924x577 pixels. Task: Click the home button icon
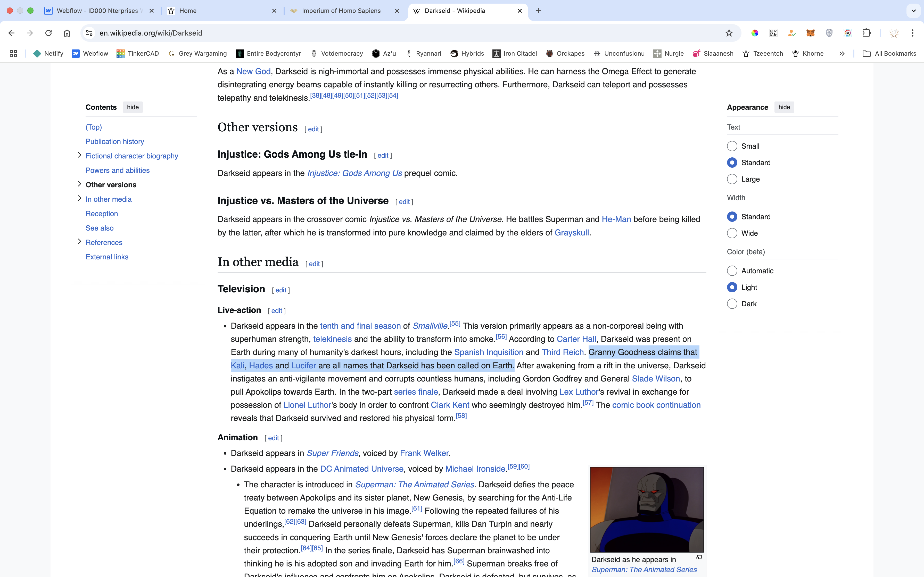(x=67, y=33)
